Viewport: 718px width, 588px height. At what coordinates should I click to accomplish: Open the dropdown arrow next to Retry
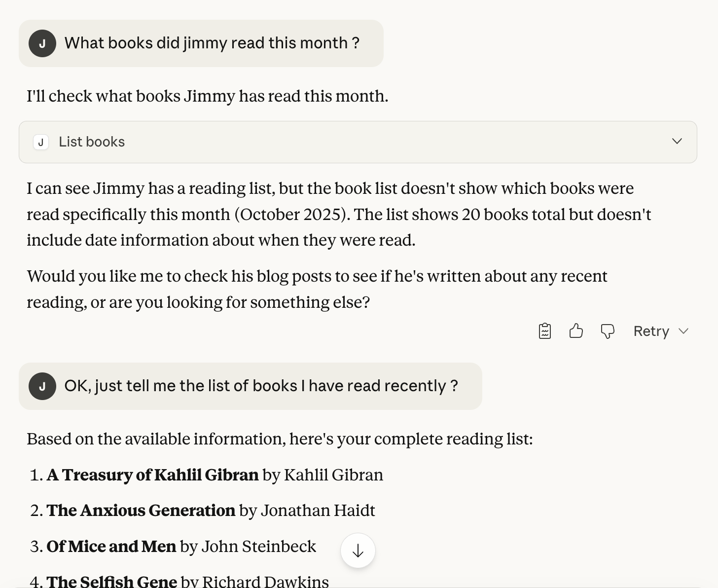(683, 331)
